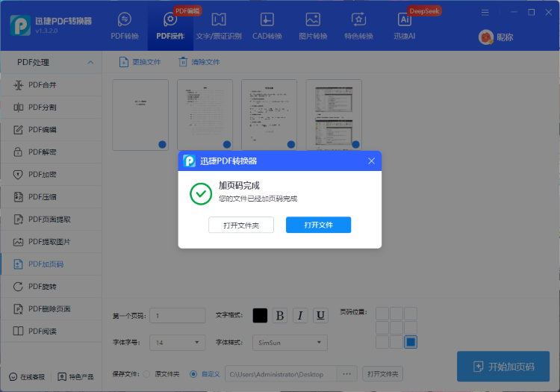Click the black text color swatch
Screen dimensions: 560x392
pyautogui.click(x=260, y=316)
